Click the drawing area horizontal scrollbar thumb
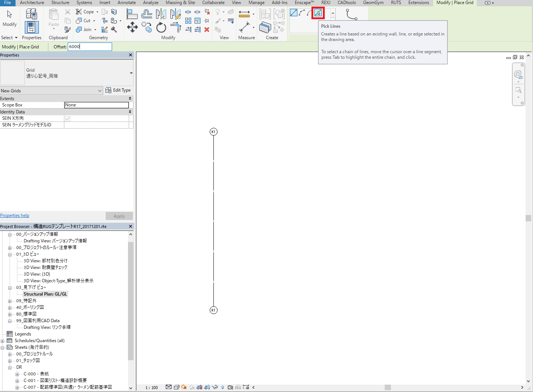The width and height of the screenshot is (533, 392). [x=388, y=387]
